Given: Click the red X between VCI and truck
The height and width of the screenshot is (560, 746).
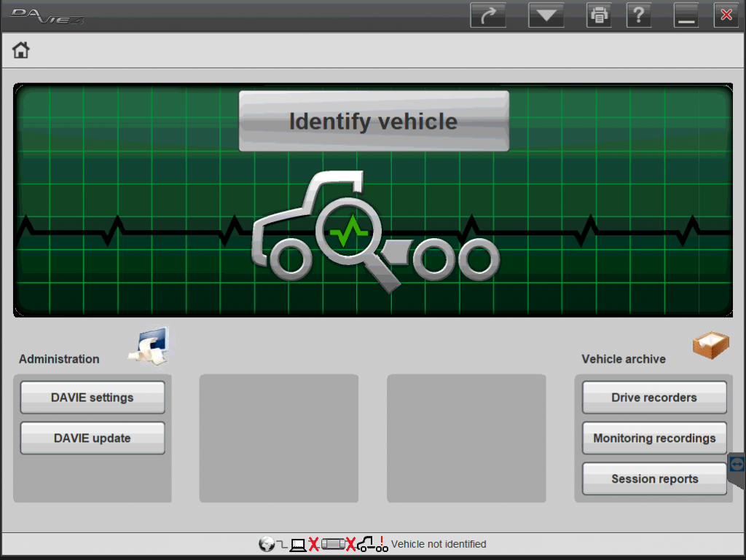Looking at the screenshot, I should 350,544.
